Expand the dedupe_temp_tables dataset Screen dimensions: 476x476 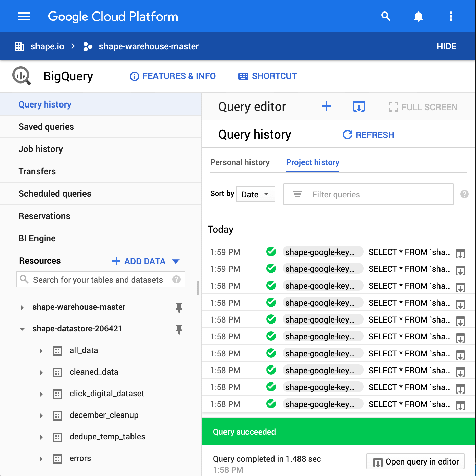click(41, 437)
